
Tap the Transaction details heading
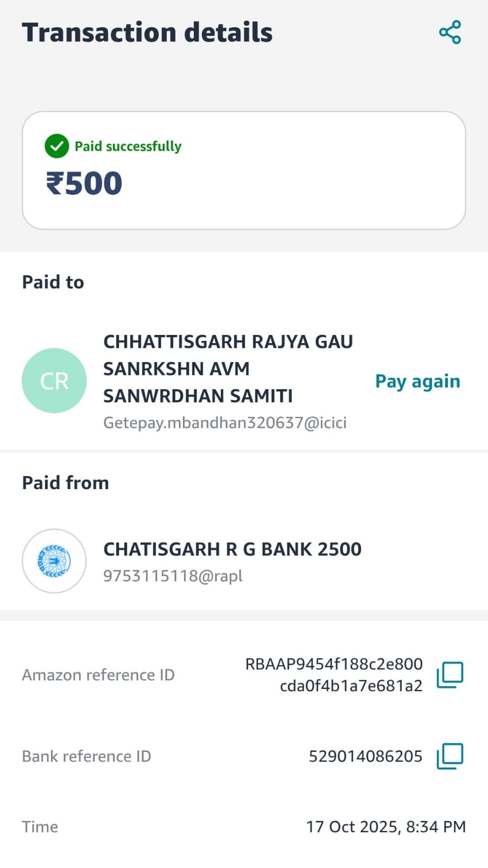click(x=147, y=33)
